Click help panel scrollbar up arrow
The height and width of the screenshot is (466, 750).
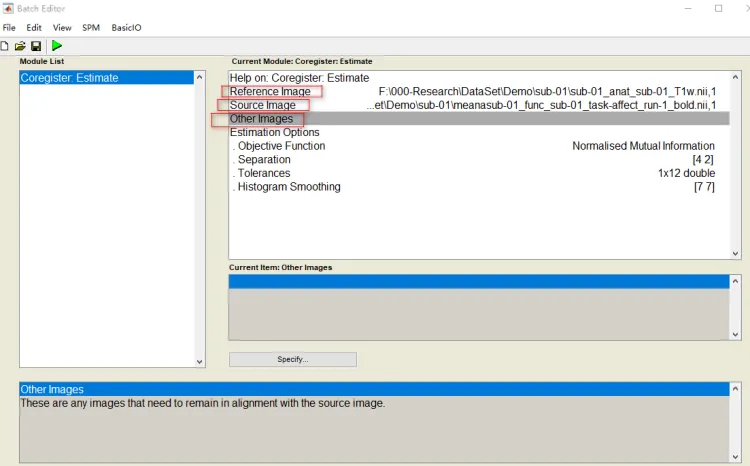736,390
